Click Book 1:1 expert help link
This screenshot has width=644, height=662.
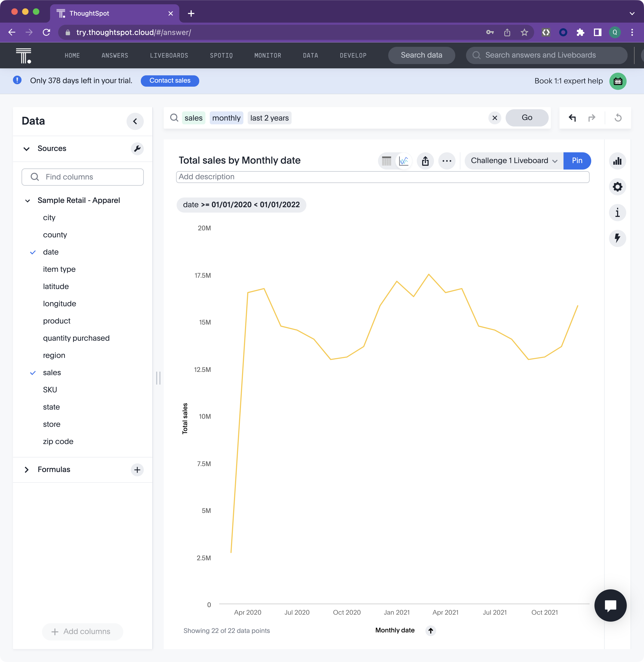568,81
